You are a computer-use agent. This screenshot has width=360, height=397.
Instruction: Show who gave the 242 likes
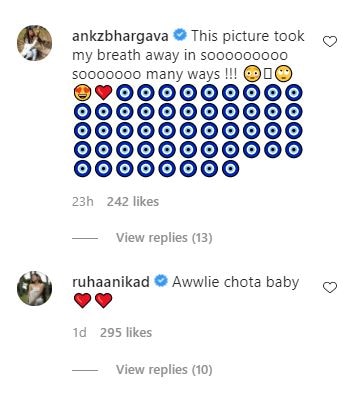(133, 202)
